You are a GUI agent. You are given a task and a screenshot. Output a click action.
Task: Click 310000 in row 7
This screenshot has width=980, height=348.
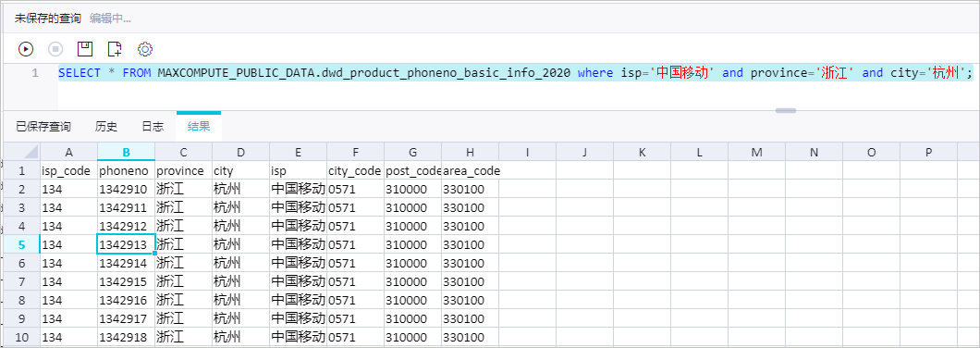tap(413, 281)
